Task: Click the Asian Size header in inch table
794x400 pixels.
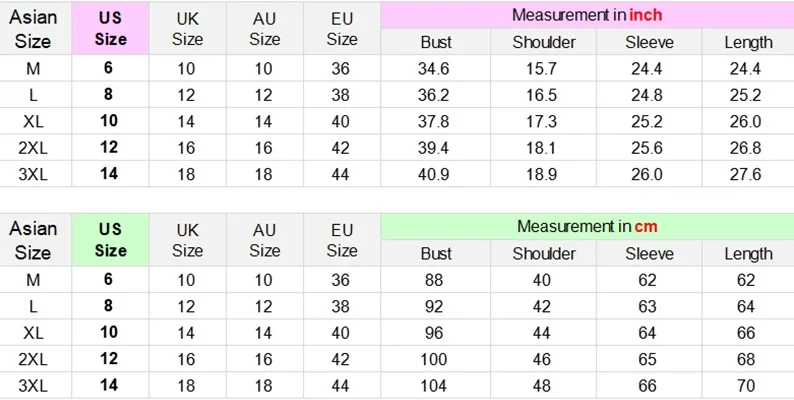Action: pos(33,29)
